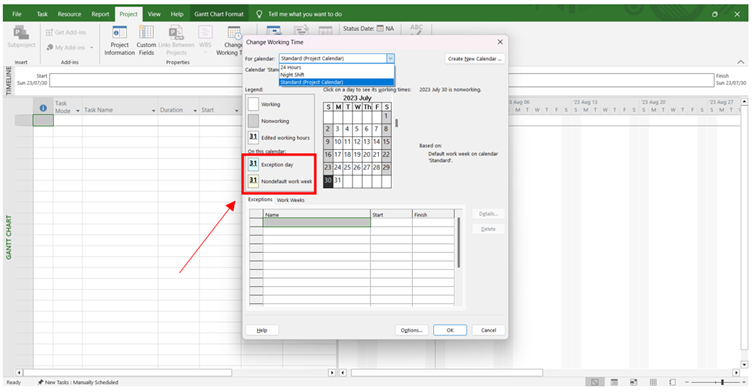The width and height of the screenshot is (752, 392).
Task: Click the light bulb Tell me icon
Action: pyautogui.click(x=259, y=14)
